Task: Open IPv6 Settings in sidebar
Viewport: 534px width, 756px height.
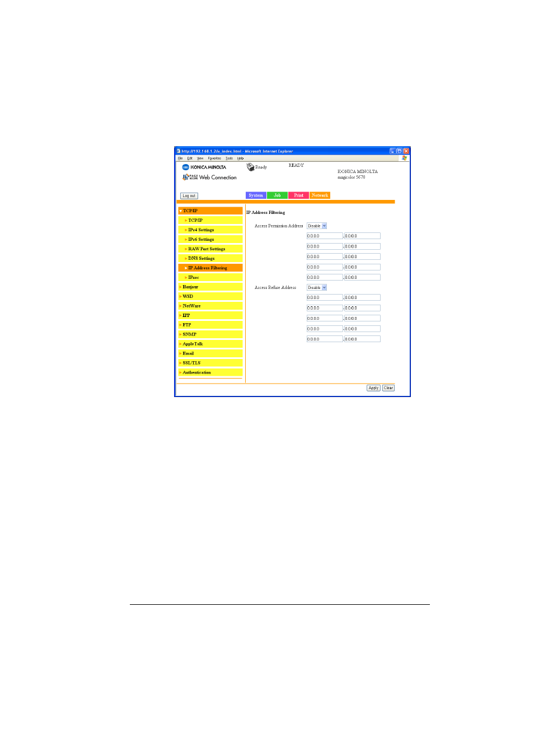Action: [210, 240]
